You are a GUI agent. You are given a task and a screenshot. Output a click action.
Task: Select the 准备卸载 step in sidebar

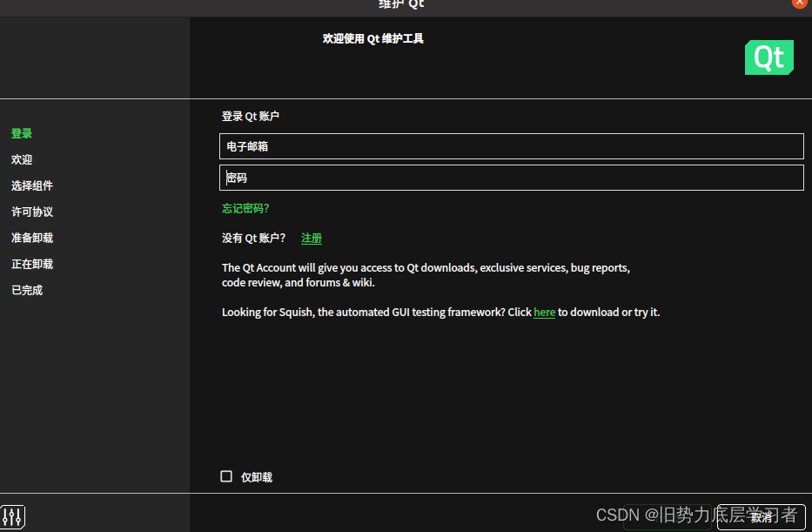32,238
